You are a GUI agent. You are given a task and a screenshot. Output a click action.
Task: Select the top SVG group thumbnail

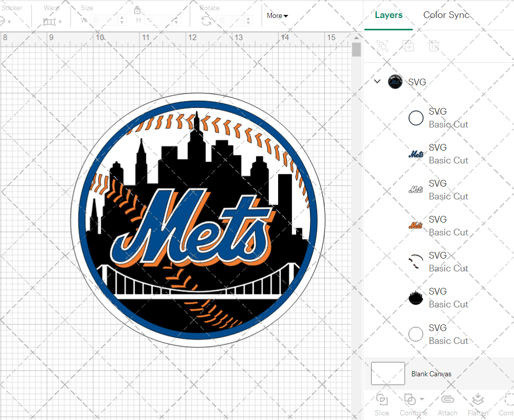(395, 82)
